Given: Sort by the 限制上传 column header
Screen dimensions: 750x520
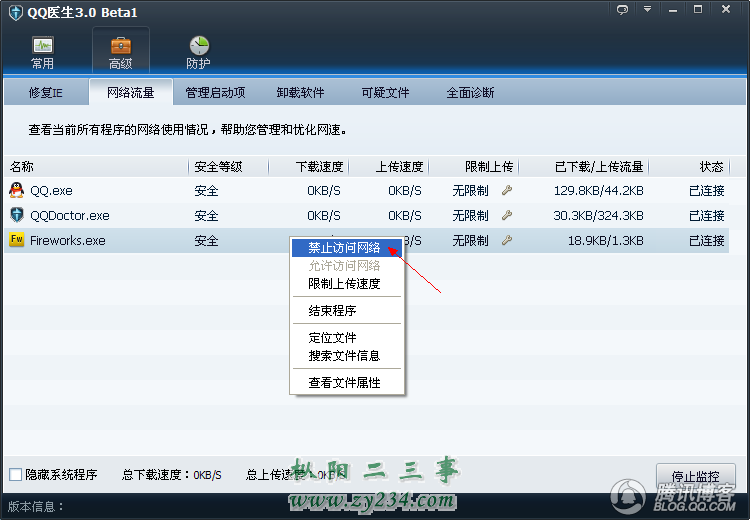Looking at the screenshot, I should tap(474, 166).
